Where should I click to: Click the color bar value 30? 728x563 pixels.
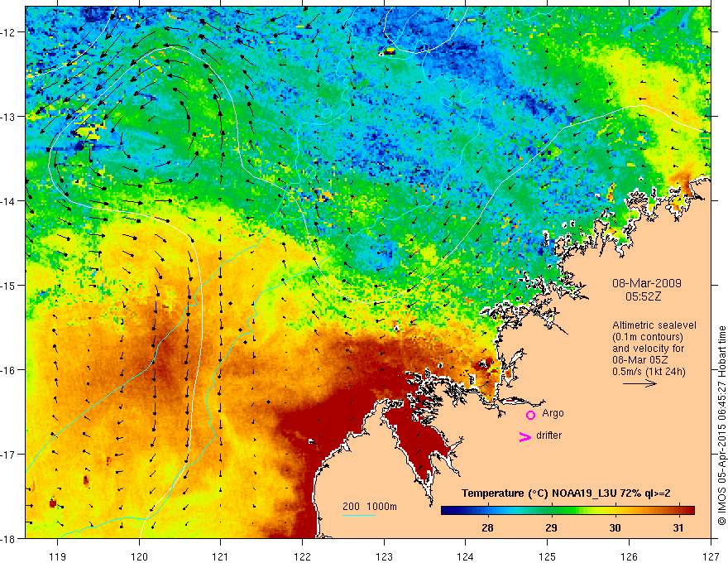[x=615, y=527]
